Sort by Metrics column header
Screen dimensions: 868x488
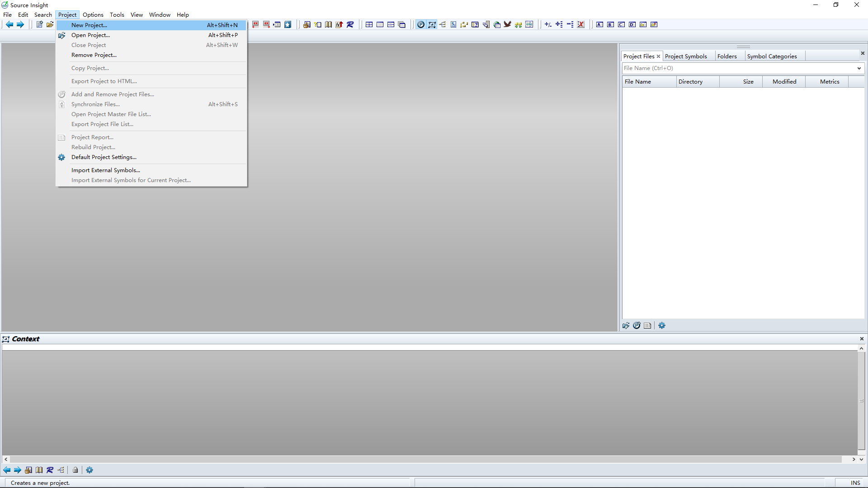(x=827, y=82)
